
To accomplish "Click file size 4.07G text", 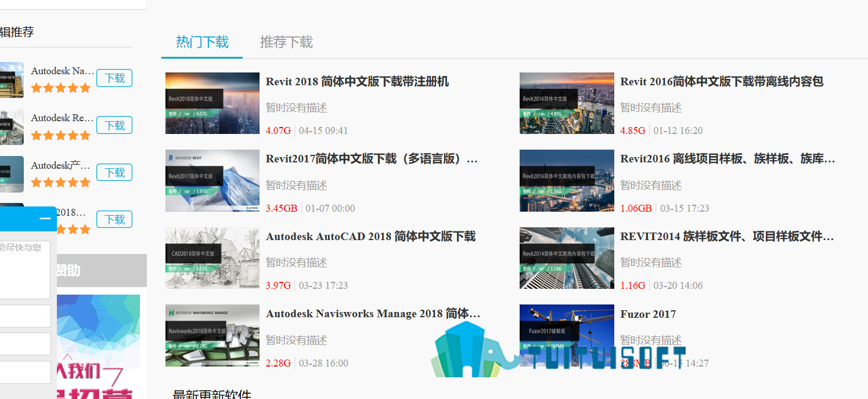I will pos(278,130).
